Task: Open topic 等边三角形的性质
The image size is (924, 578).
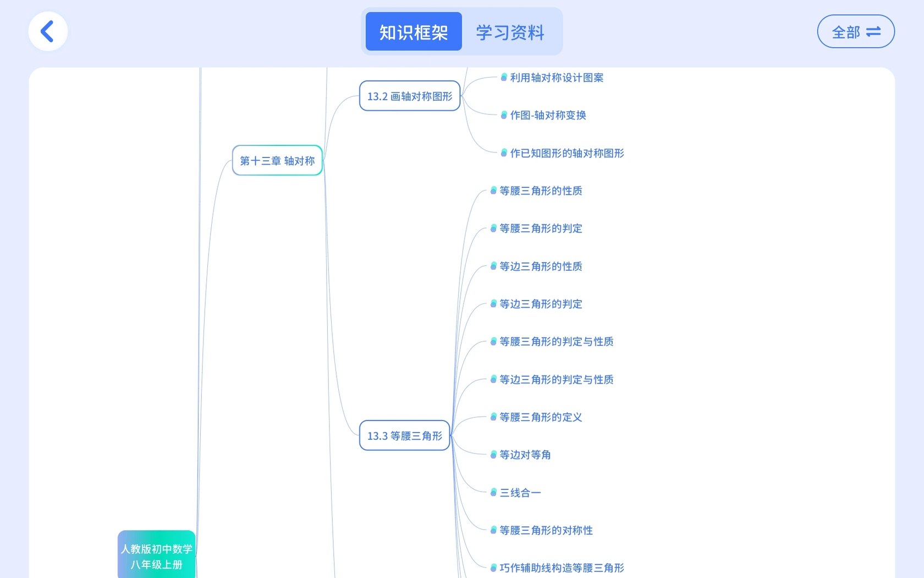Action: pos(541,266)
